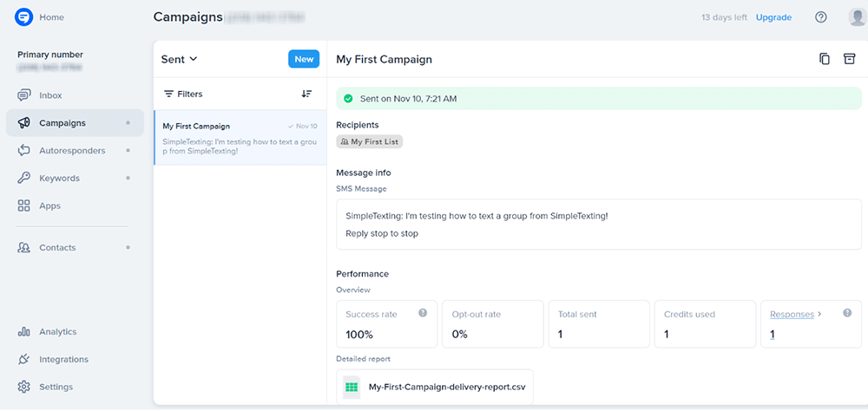This screenshot has height=411, width=868.
Task: Open the help question mark icon
Action: tap(821, 17)
